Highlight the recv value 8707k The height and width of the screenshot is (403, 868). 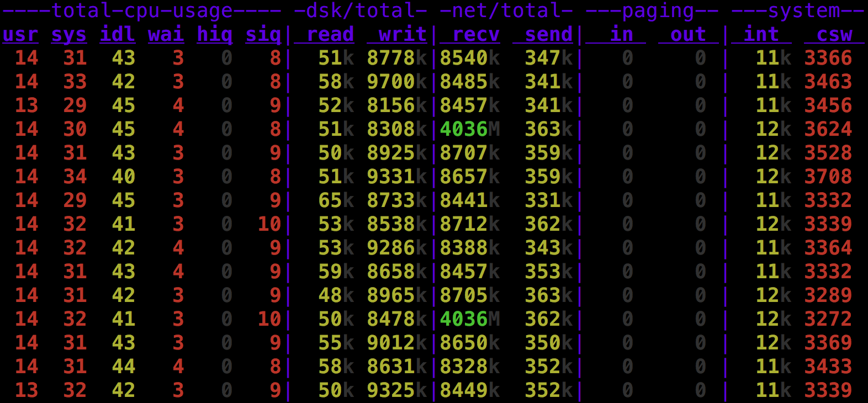pos(470,153)
